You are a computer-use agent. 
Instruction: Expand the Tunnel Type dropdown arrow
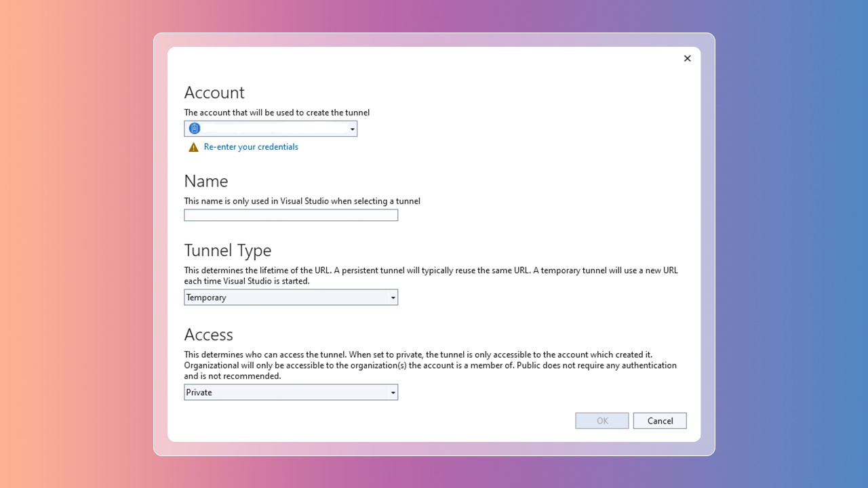tap(393, 298)
